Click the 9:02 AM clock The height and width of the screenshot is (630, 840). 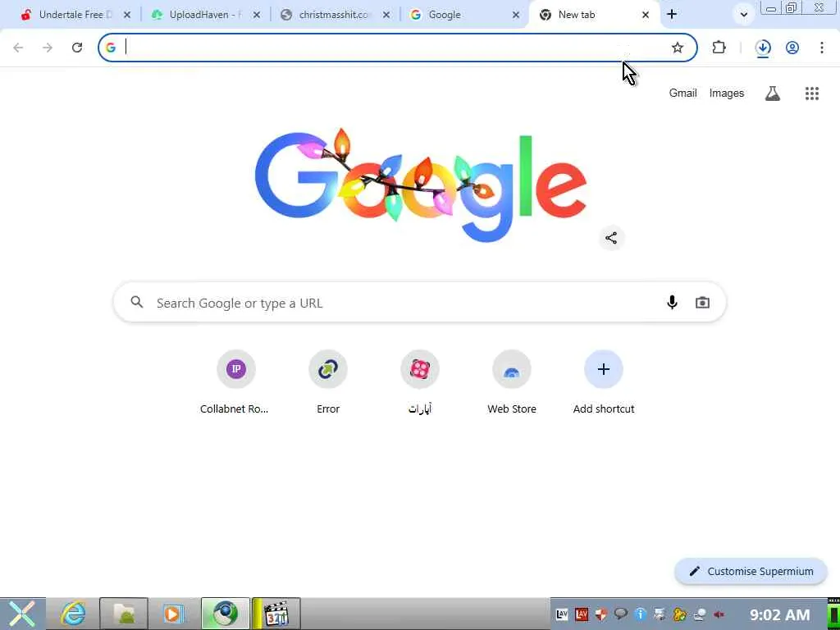coord(780,614)
